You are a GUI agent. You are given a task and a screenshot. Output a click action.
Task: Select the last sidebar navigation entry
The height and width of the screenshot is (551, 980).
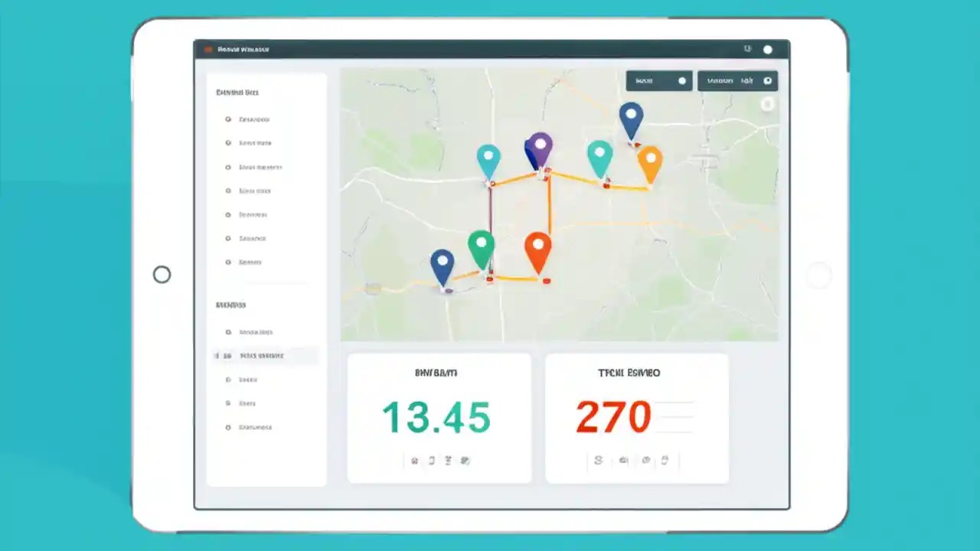(255, 427)
